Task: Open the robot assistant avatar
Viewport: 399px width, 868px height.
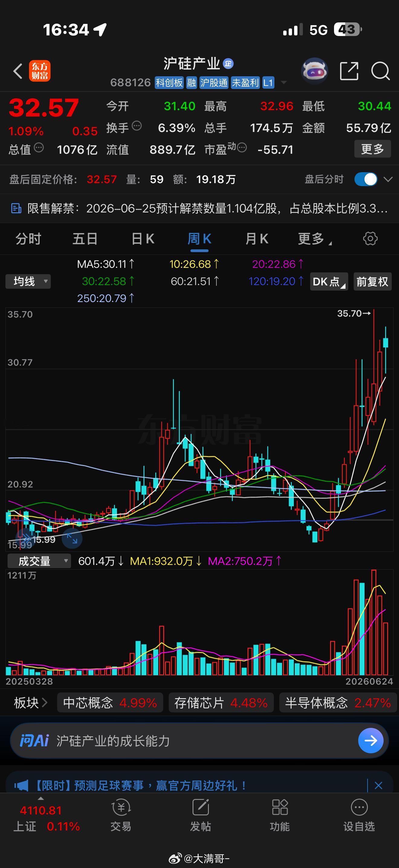Action: (x=315, y=71)
